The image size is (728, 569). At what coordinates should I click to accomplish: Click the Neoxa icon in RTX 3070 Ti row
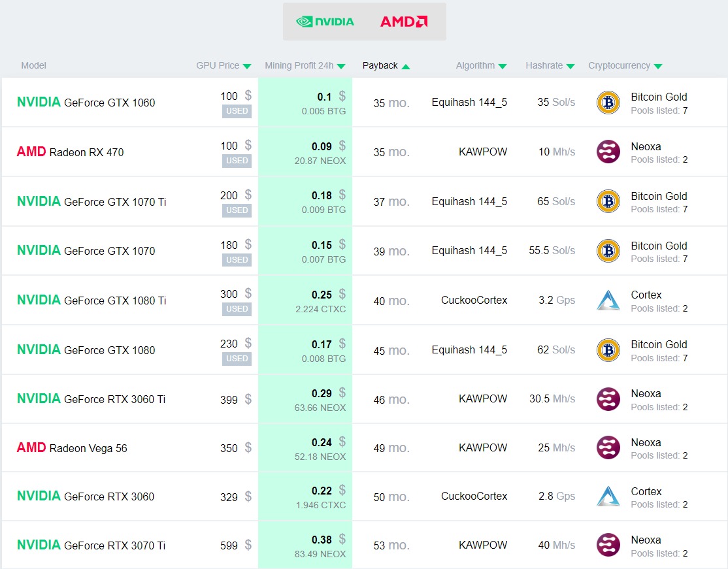coord(608,545)
